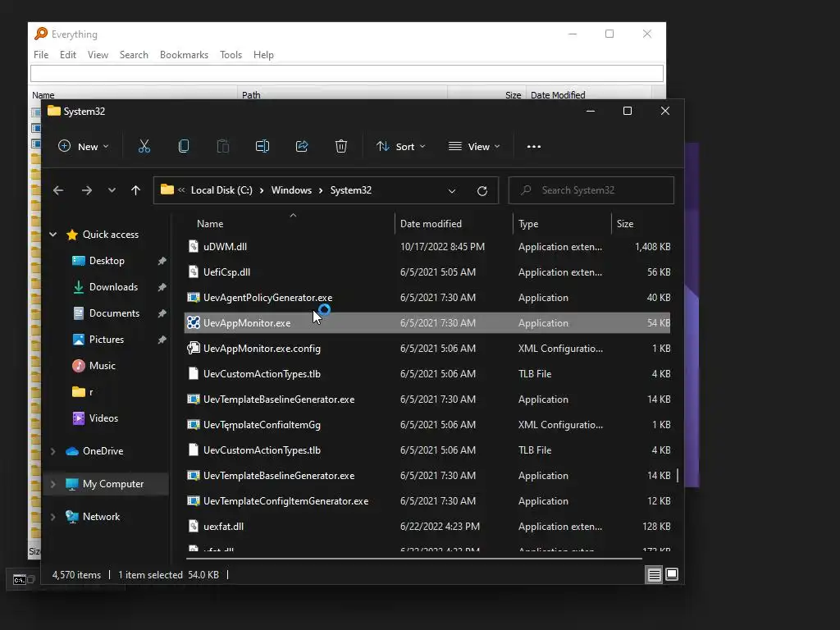The height and width of the screenshot is (630, 840).
Task: Click the Search System32 field
Action: [x=591, y=190]
